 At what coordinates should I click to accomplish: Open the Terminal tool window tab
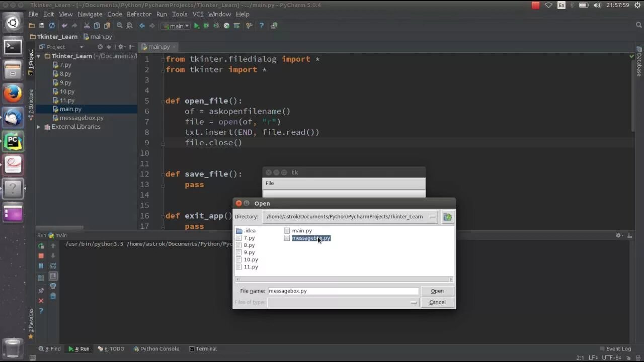pos(203,349)
